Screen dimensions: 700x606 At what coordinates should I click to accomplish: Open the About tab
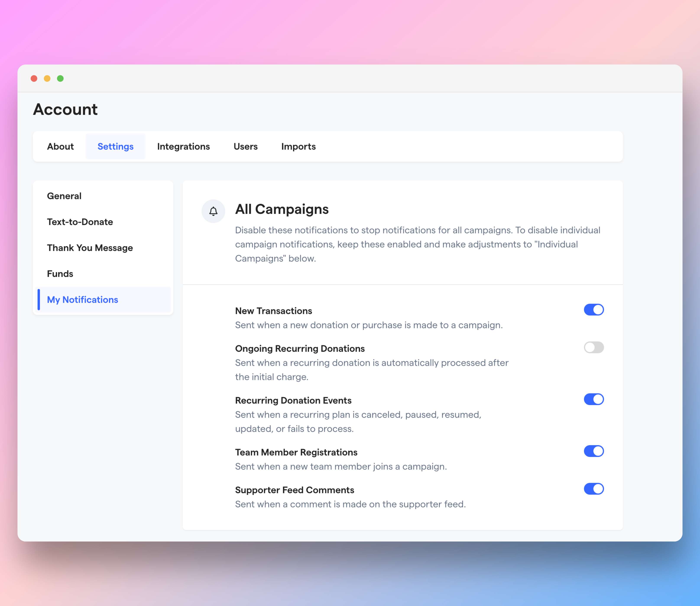pyautogui.click(x=60, y=147)
